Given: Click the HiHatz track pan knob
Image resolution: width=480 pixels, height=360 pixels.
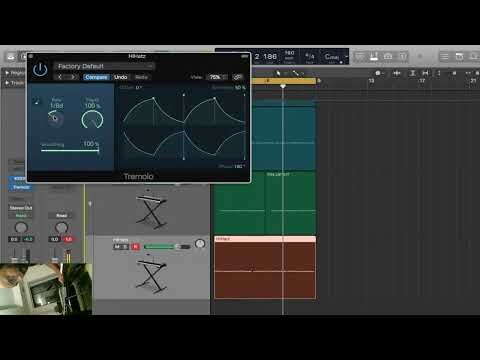Looking at the screenshot, I should (200, 244).
